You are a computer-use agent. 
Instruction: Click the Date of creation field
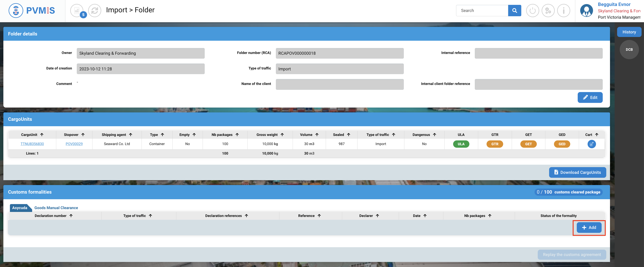[x=140, y=69]
